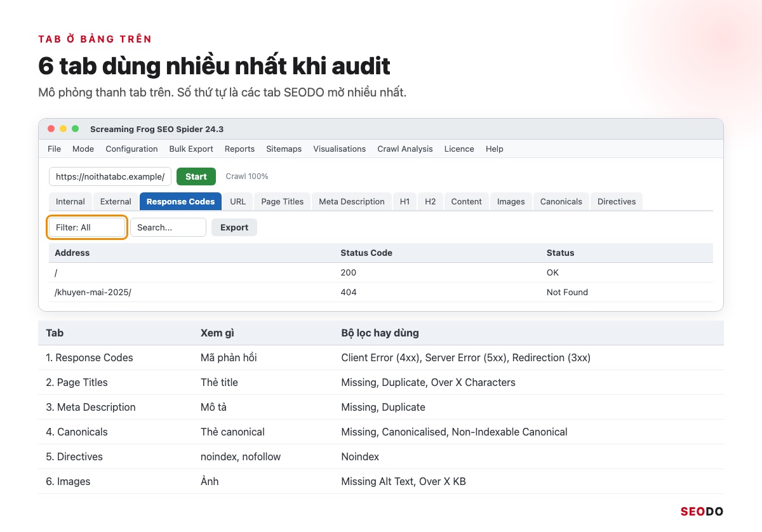Viewport: 762px width, 532px height.
Task: Switch to the External tab
Action: (116, 201)
